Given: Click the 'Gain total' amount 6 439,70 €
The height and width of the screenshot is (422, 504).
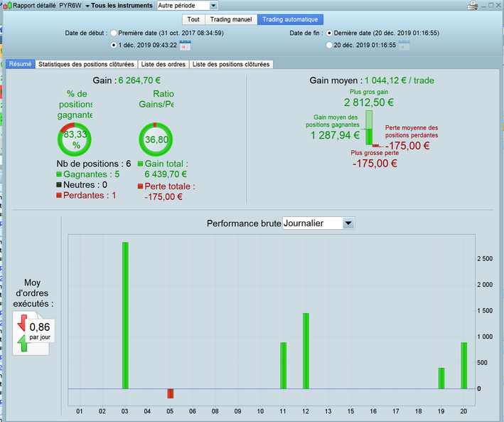Looking at the screenshot, I should [165, 174].
